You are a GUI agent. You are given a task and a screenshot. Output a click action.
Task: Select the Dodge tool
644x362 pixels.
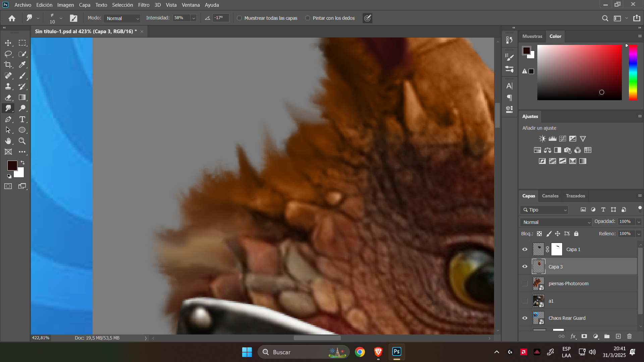pyautogui.click(x=22, y=108)
